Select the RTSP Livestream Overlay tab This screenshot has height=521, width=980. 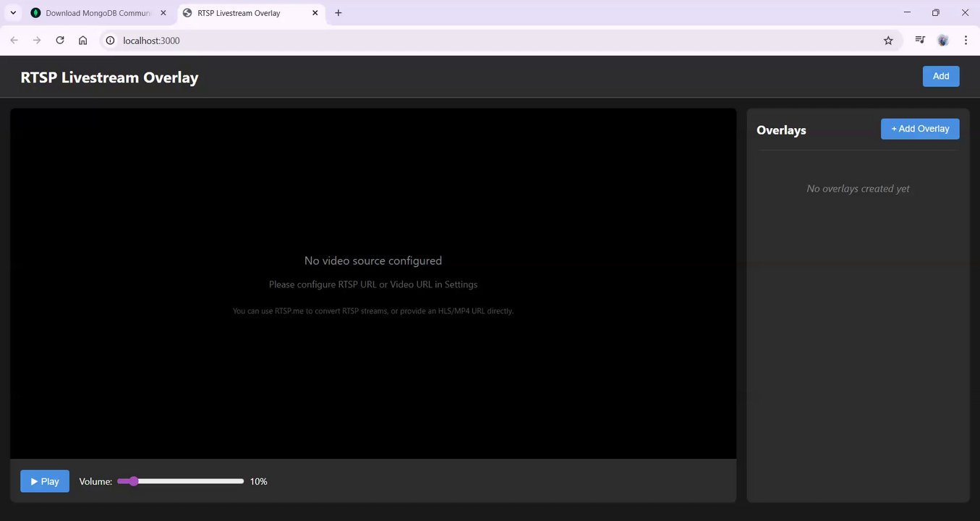click(x=250, y=13)
